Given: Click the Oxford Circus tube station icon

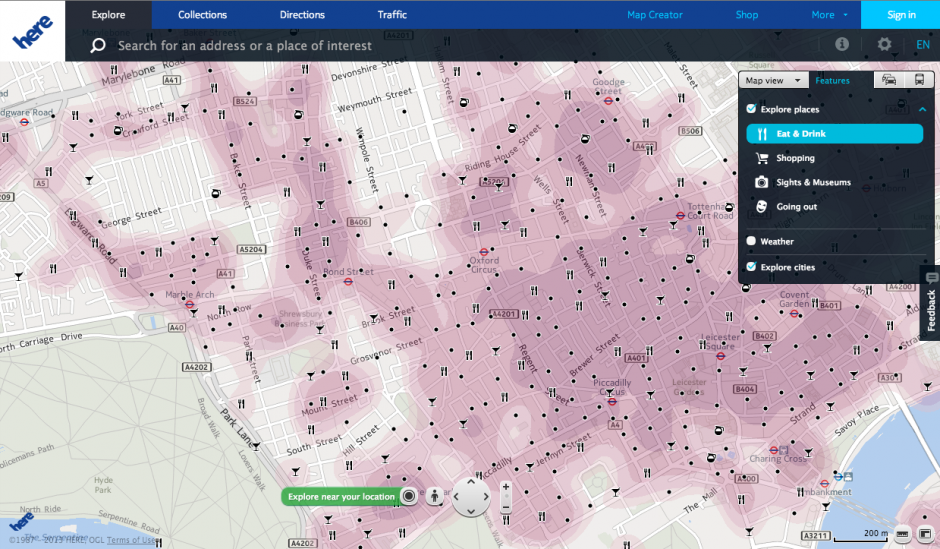Looking at the screenshot, I should pyautogui.click(x=484, y=252).
